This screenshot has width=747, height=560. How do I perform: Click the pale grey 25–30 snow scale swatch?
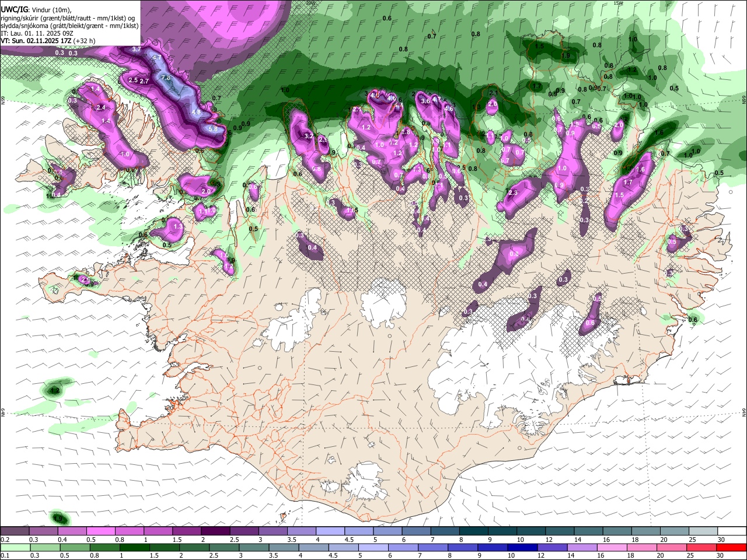pos(703,531)
